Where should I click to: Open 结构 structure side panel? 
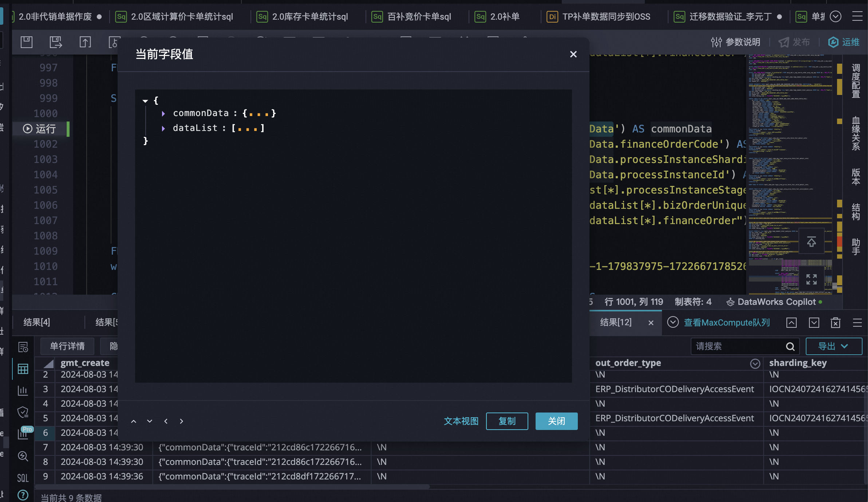pos(856,212)
